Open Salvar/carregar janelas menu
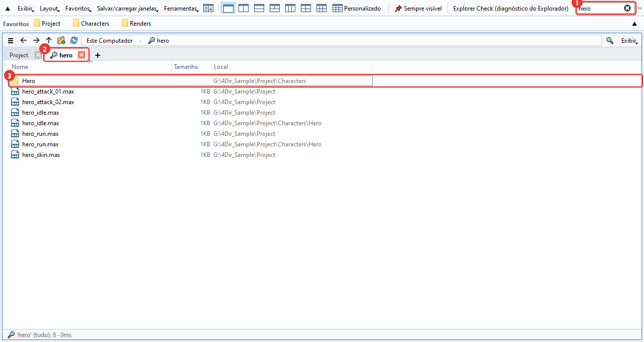The height and width of the screenshot is (342, 644). (128, 9)
